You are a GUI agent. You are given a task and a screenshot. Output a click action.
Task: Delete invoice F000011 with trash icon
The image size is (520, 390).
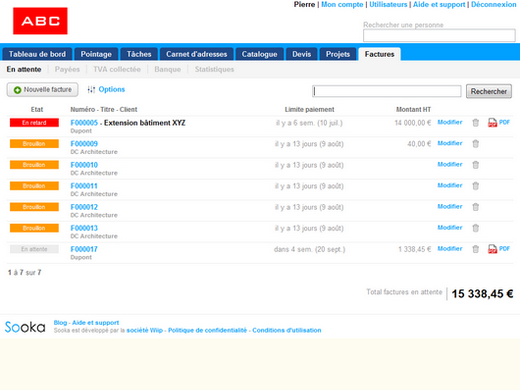[x=476, y=186]
